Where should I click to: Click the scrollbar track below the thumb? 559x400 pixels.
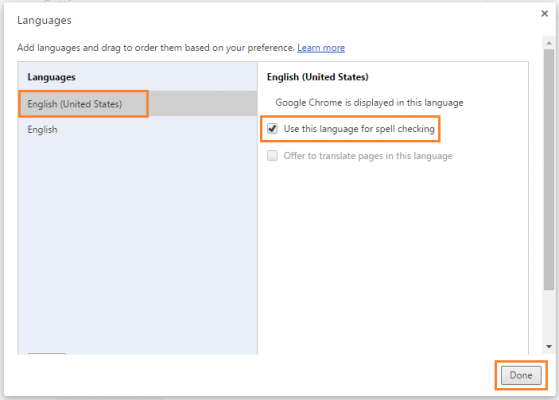(x=549, y=316)
